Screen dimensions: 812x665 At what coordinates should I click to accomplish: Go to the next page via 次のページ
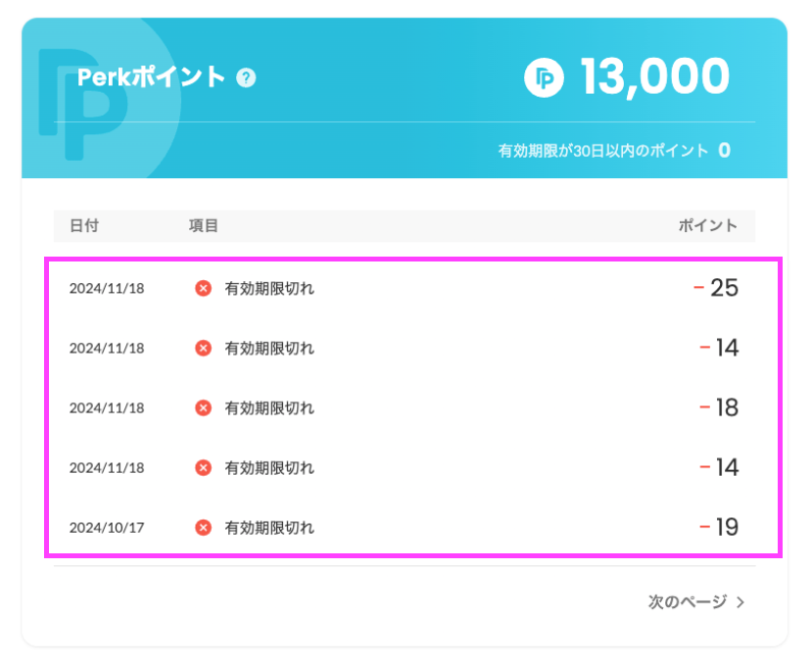(688, 602)
